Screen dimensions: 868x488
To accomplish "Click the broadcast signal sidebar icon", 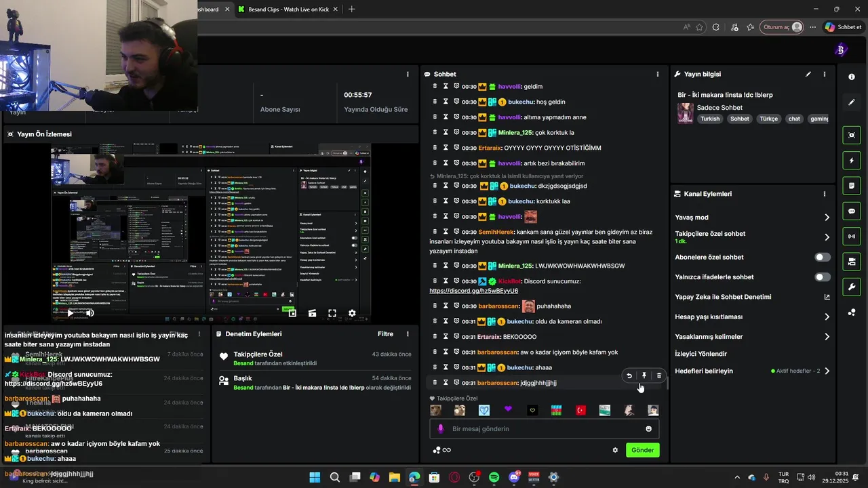I will click(x=852, y=237).
